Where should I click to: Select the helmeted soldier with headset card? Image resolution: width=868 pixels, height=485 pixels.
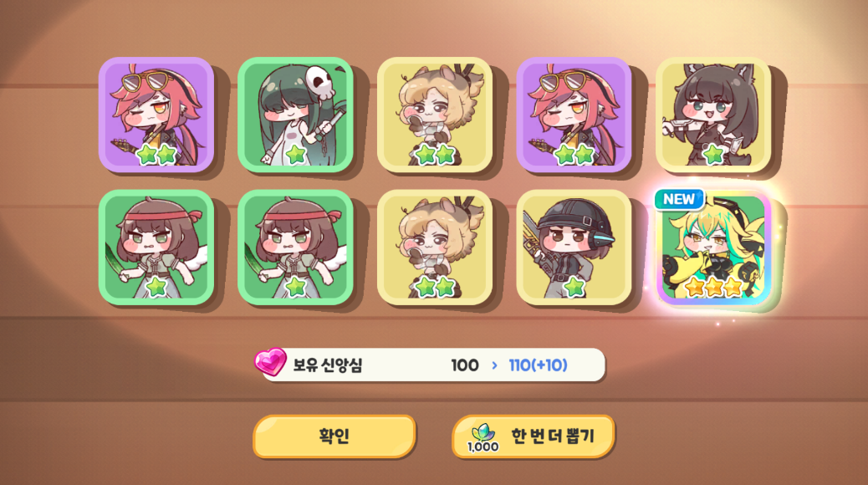[574, 248]
